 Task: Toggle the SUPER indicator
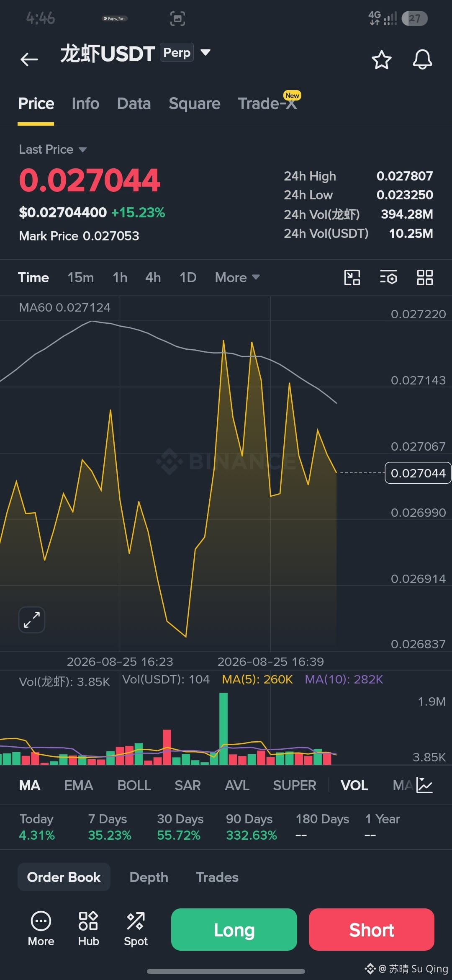294,785
